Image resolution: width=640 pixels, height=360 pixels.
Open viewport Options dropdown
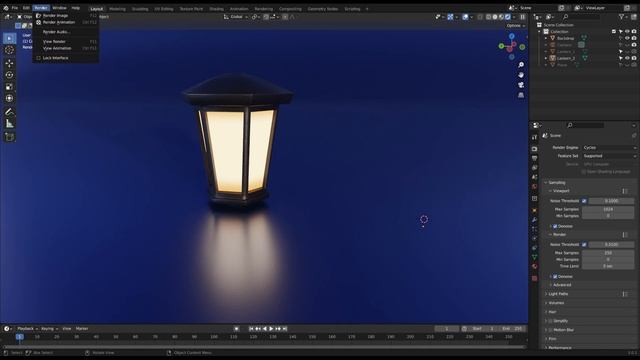click(516, 26)
